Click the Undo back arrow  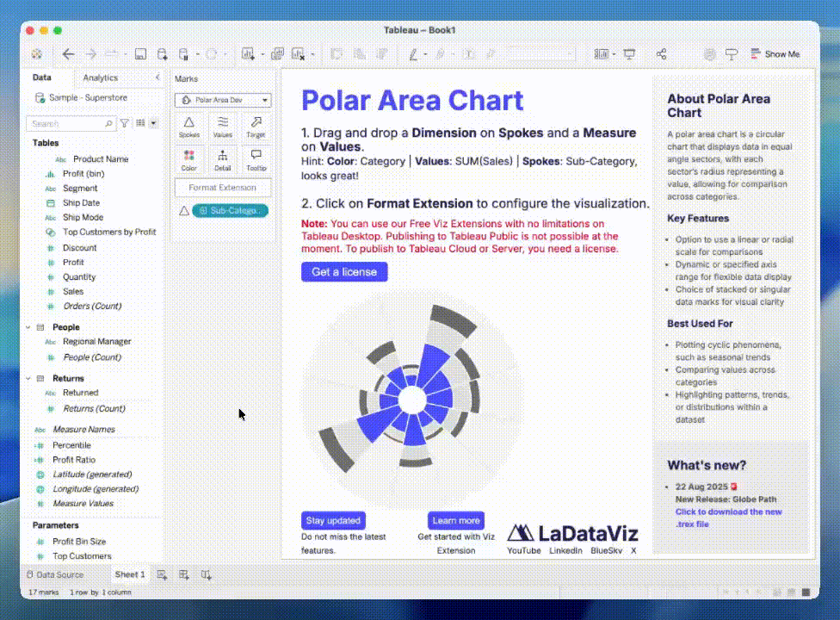click(68, 54)
